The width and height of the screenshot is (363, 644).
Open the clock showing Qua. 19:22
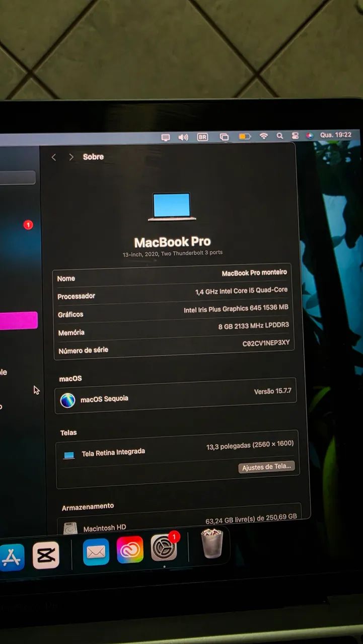click(336, 135)
